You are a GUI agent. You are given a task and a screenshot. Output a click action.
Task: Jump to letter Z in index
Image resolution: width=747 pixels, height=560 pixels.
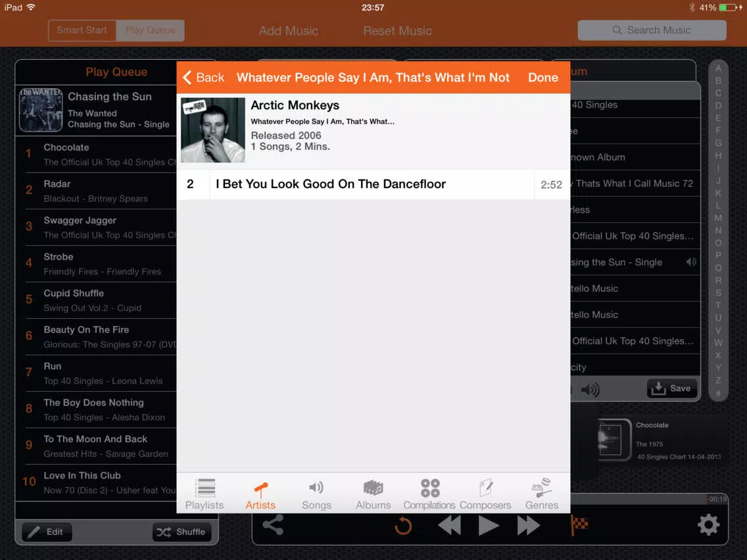(x=718, y=380)
